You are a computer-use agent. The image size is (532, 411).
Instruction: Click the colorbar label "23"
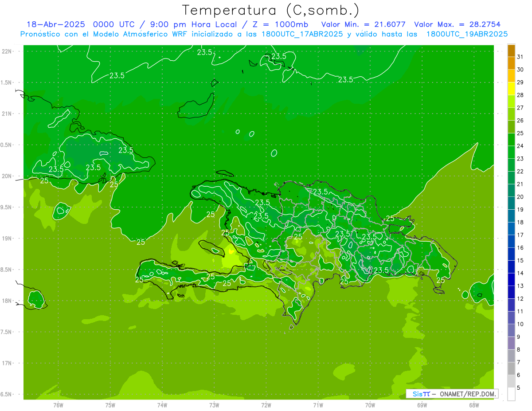pos(520,159)
